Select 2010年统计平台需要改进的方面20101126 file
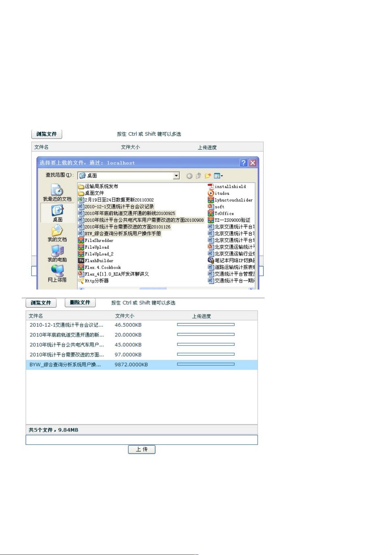 [x=124, y=227]
